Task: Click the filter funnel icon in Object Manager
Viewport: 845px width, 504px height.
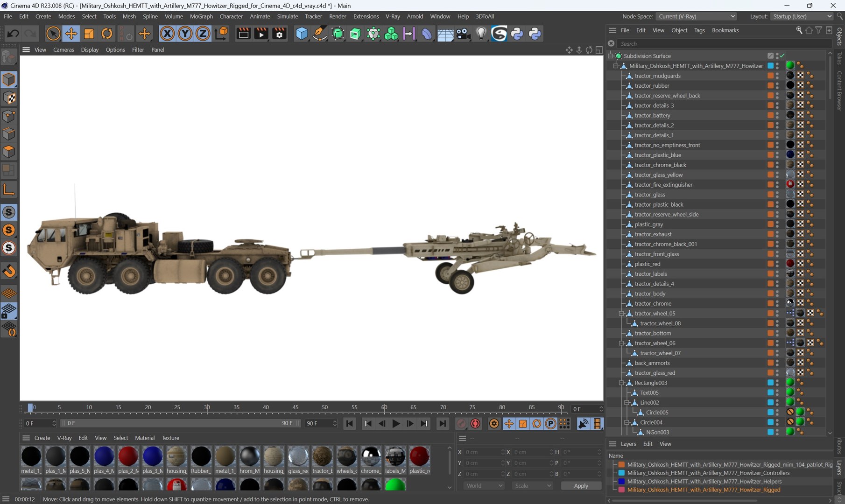Action: tap(819, 30)
